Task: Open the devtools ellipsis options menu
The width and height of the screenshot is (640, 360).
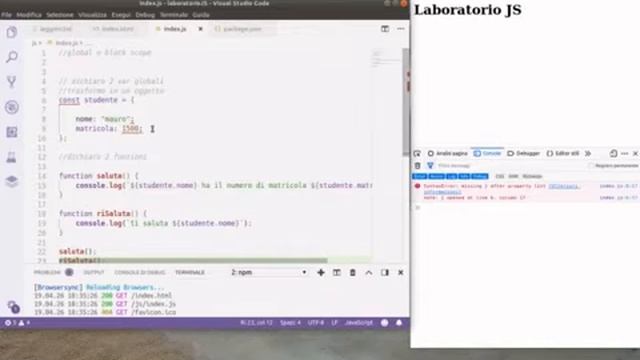Action: (625, 153)
